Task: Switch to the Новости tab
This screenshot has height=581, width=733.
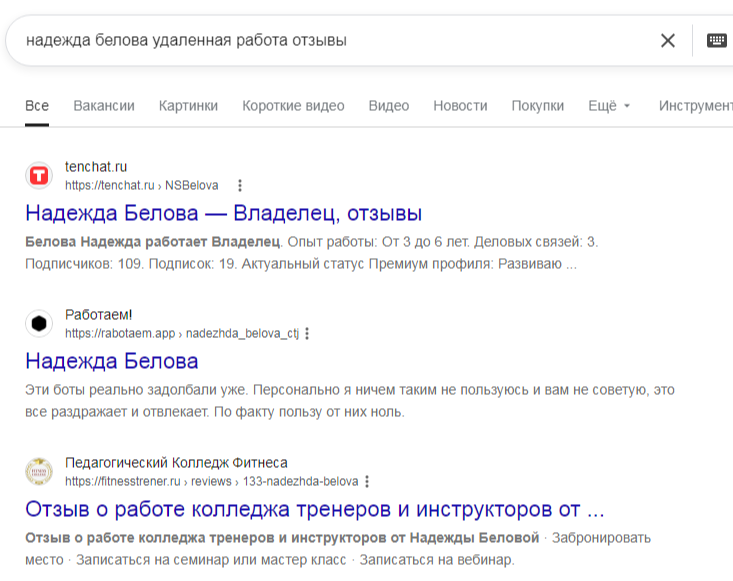Action: coord(460,106)
